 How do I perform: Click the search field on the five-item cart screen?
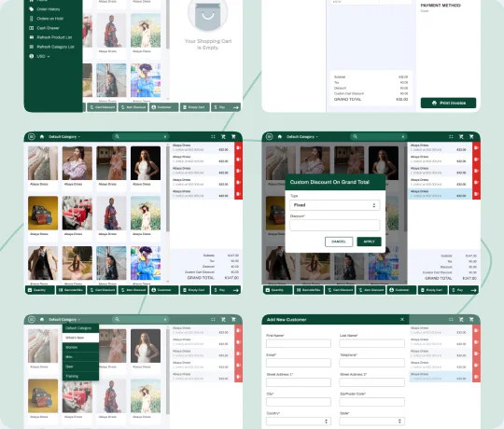(140, 137)
